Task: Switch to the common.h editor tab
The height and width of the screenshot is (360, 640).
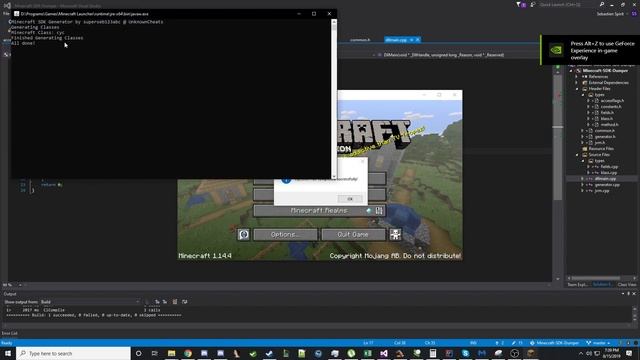Action: tap(360, 40)
